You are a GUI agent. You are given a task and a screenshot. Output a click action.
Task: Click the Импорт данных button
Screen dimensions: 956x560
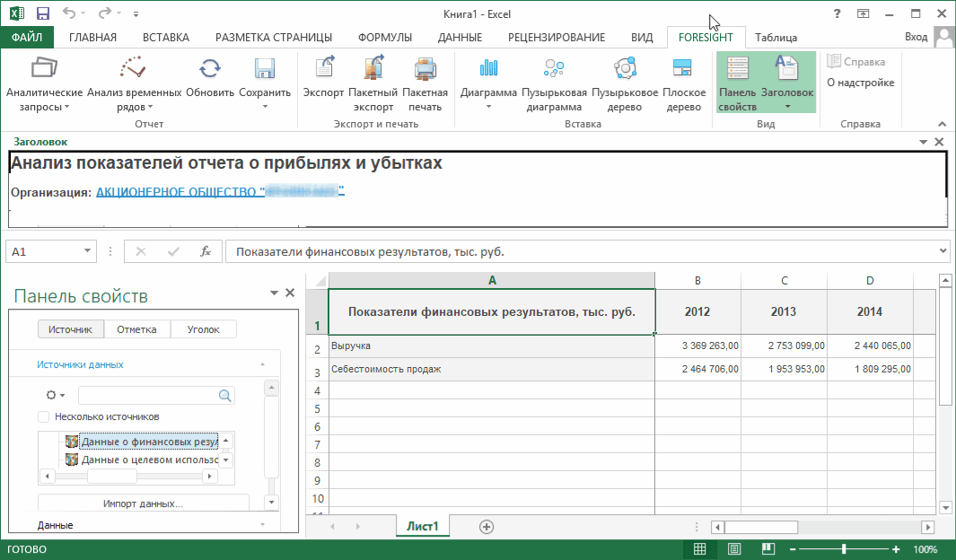click(x=143, y=503)
